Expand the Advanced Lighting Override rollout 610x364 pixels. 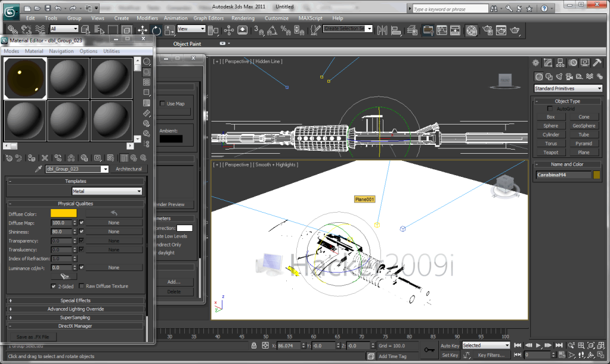(x=76, y=309)
